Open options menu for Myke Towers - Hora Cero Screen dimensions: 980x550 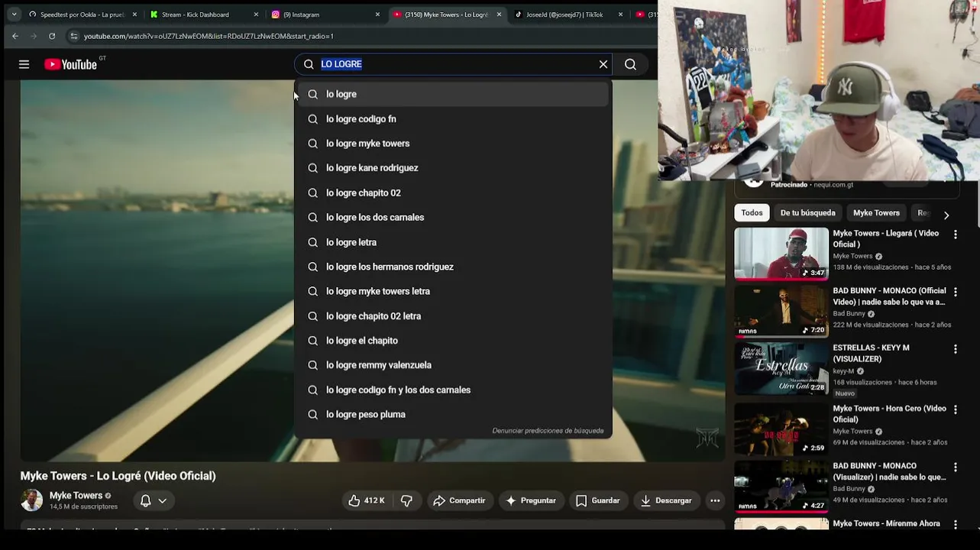955,409
